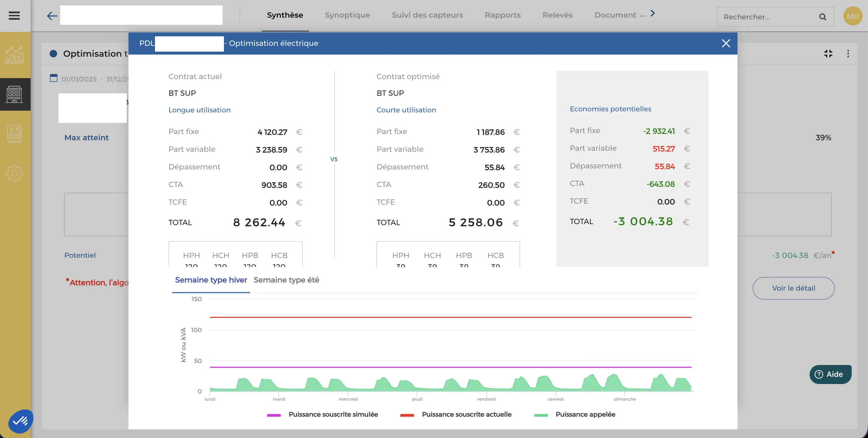
Task: Click the exit-fullscreen collapse icon
Action: (x=828, y=54)
